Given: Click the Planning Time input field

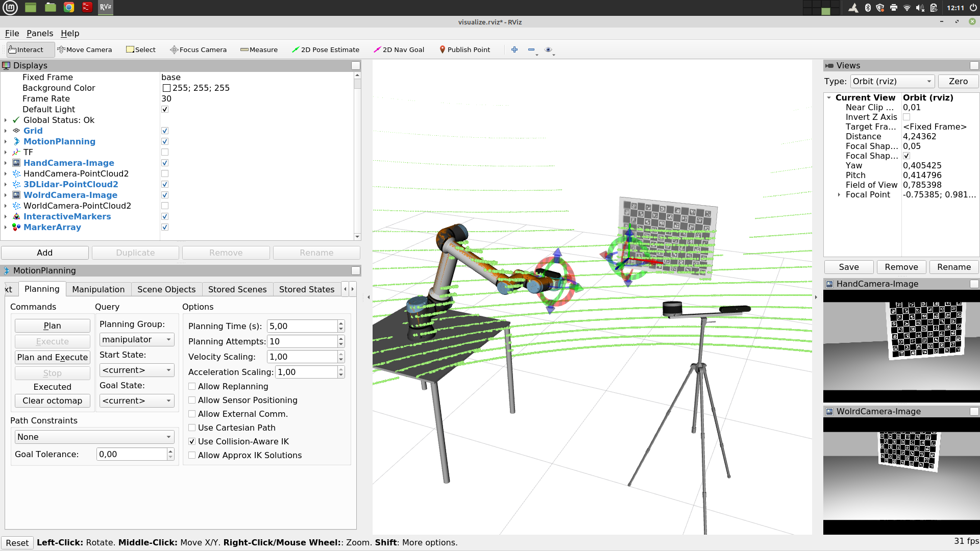Looking at the screenshot, I should coord(302,326).
